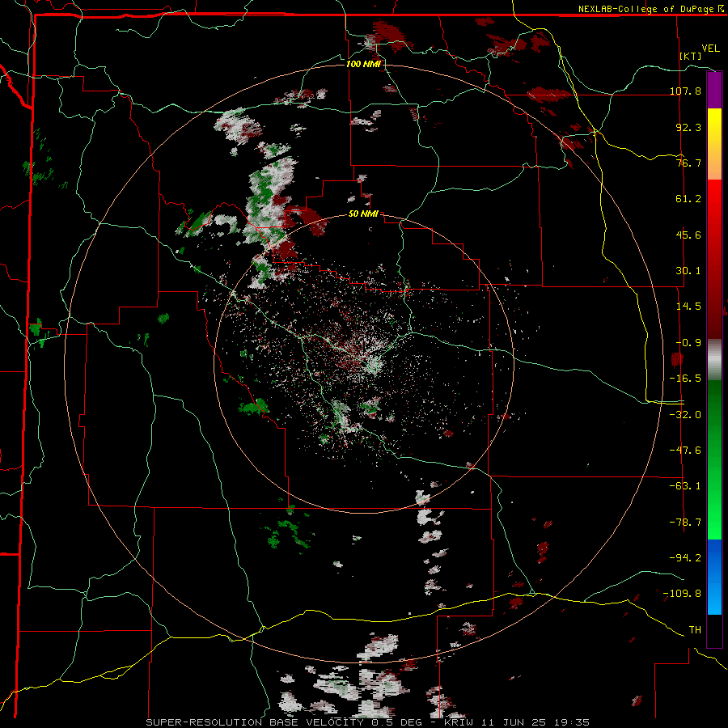Click the TH label on the legend
The height and width of the screenshot is (728, 728).
695,630
